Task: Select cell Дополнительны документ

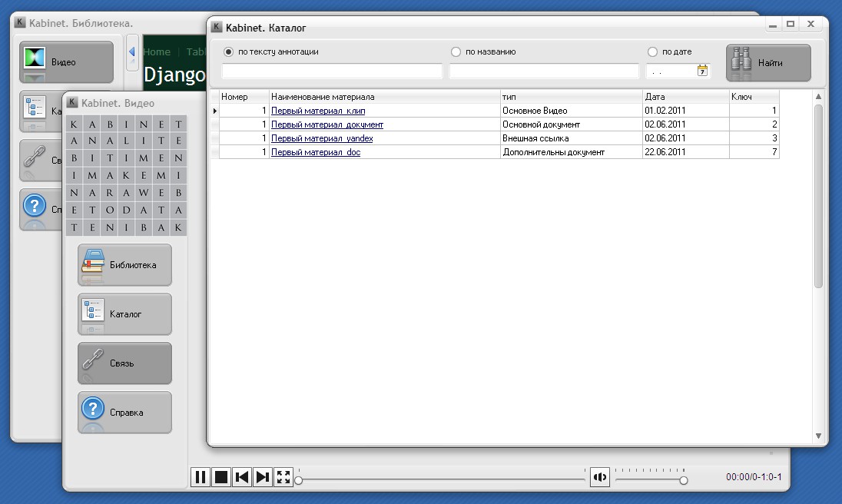Action: coord(571,152)
